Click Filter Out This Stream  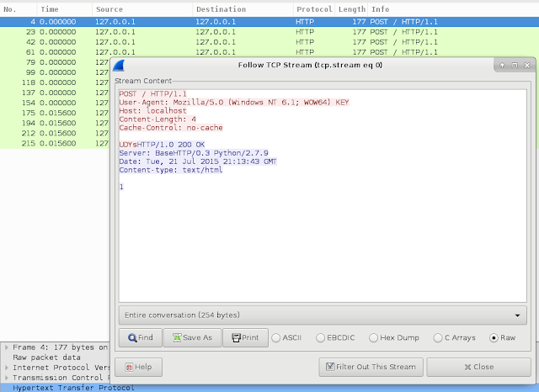371,367
